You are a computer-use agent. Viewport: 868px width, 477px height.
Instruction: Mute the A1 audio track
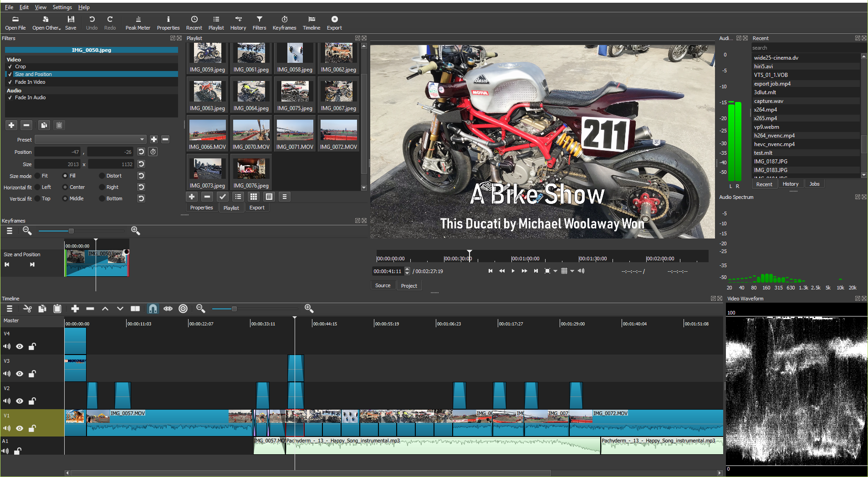6,451
